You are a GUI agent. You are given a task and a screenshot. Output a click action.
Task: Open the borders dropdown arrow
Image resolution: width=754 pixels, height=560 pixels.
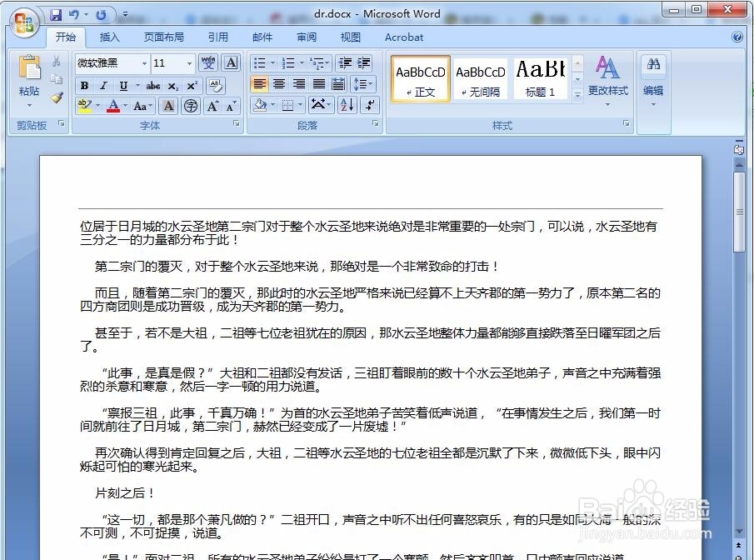point(301,105)
